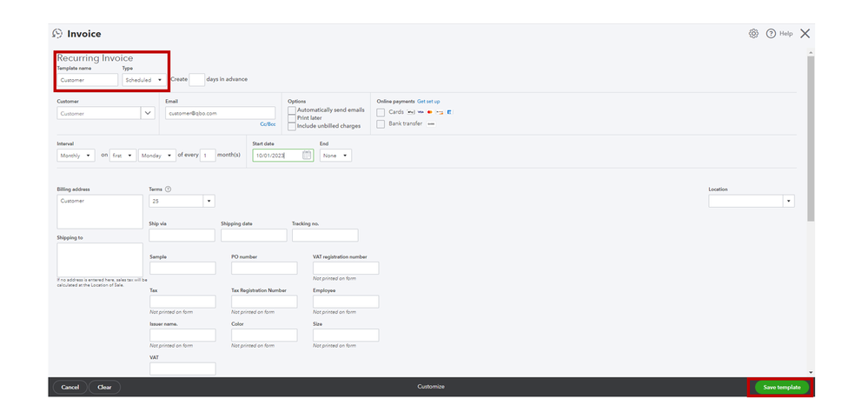
Task: Click the Color field
Action: pos(264,335)
